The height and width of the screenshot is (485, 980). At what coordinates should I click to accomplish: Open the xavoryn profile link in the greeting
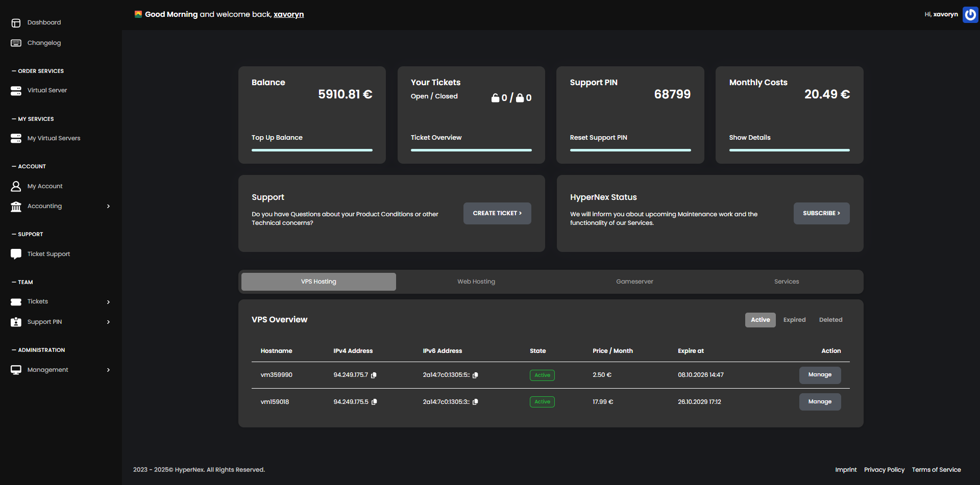288,14
